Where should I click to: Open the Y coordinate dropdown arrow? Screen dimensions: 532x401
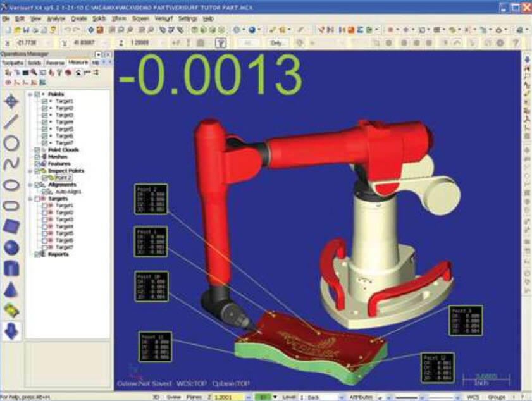coord(106,43)
